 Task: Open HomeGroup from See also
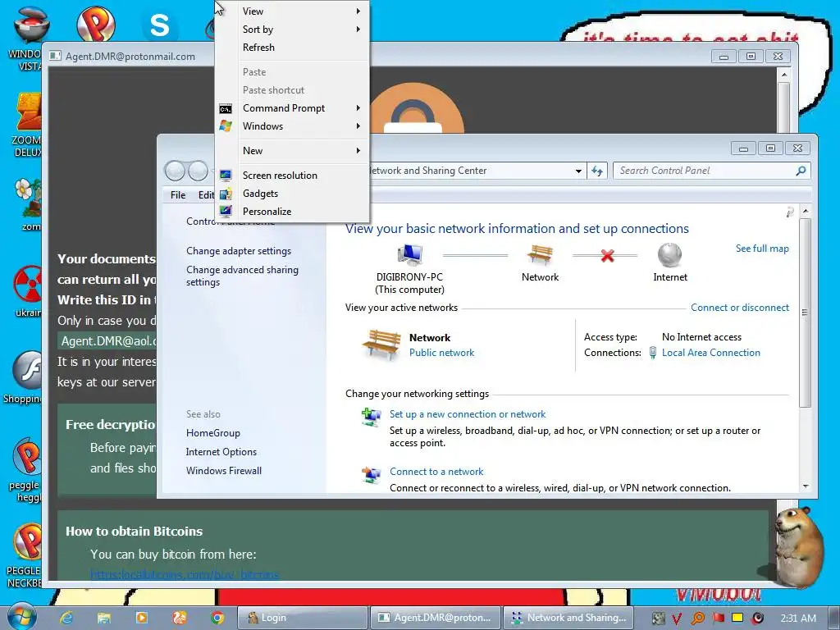pos(212,433)
